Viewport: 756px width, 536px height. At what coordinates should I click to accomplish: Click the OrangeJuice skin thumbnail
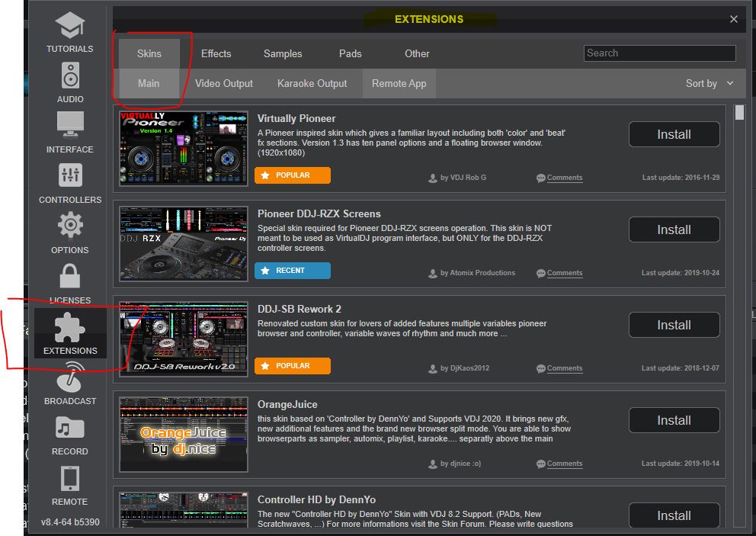[x=184, y=435]
